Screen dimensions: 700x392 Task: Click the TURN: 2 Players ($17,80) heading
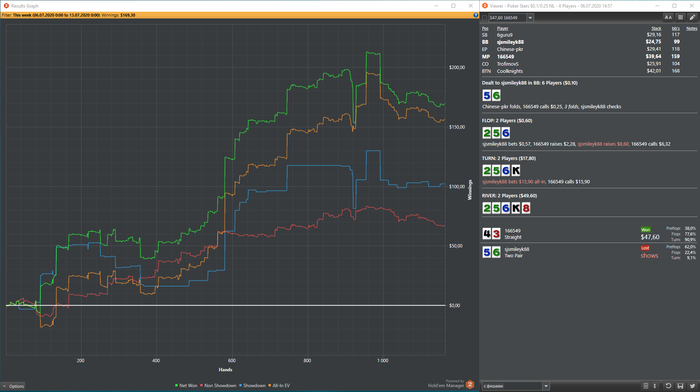(508, 158)
